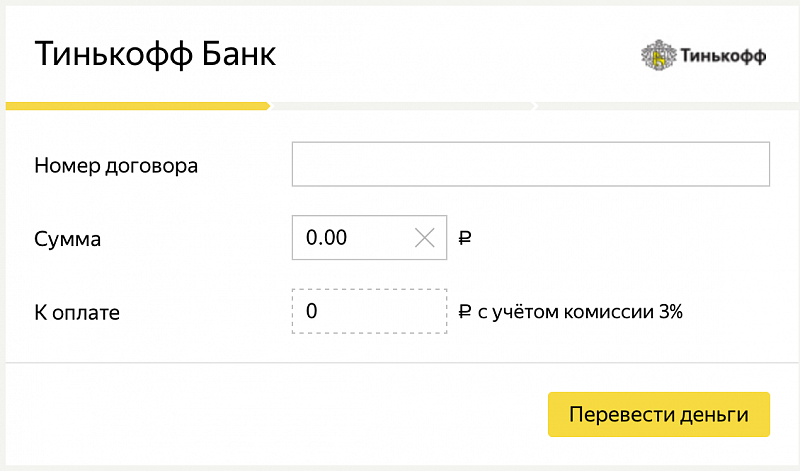The width and height of the screenshot is (800, 471).
Task: Click the 3% commission percentage
Action: 670,312
